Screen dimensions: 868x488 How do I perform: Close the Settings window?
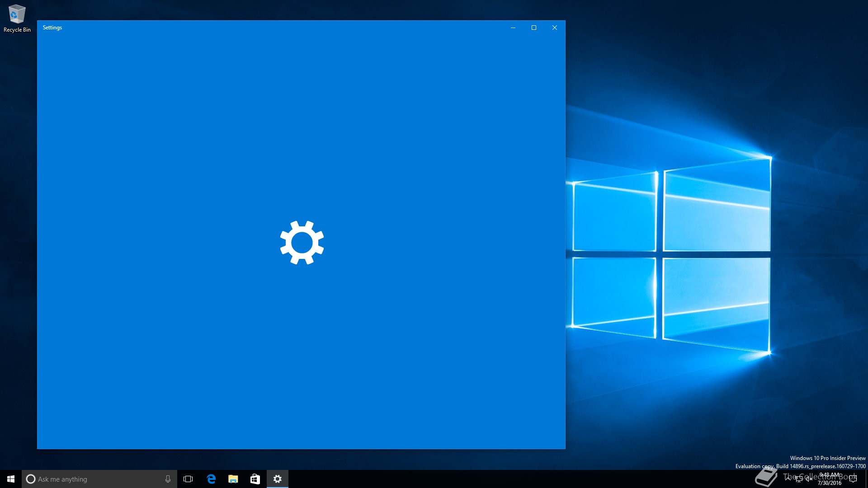tap(555, 28)
